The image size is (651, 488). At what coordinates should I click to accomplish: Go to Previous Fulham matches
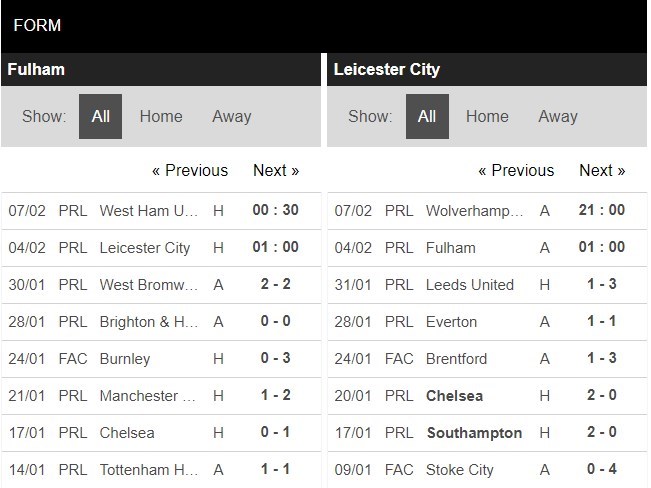[x=190, y=170]
